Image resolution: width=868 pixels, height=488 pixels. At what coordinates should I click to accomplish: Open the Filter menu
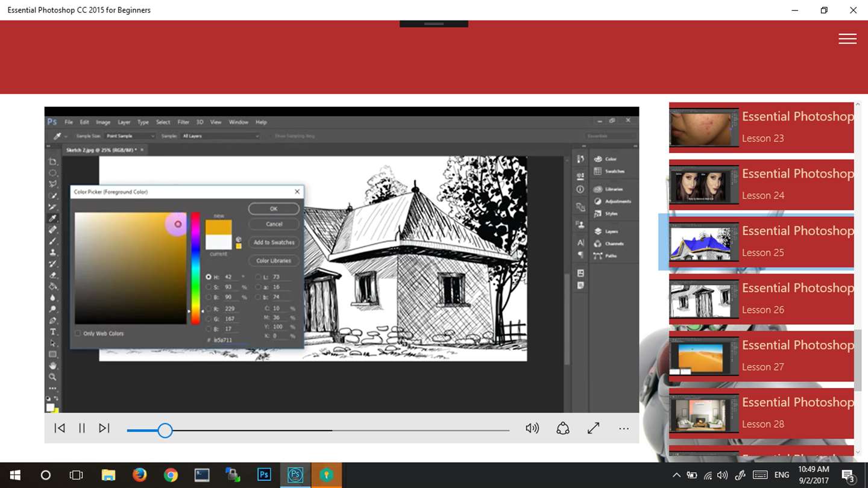tap(183, 122)
